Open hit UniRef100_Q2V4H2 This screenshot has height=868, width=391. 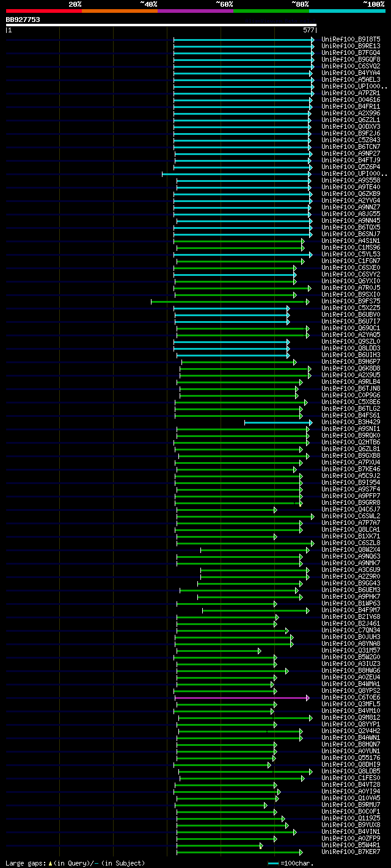coord(351,731)
